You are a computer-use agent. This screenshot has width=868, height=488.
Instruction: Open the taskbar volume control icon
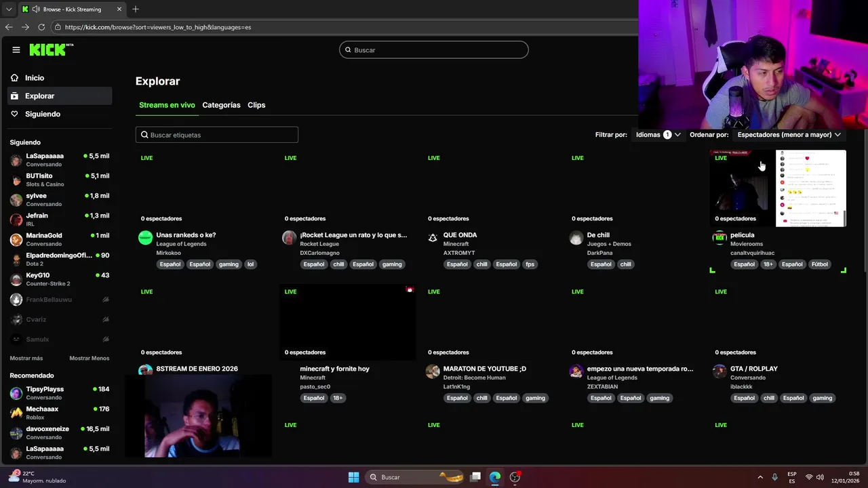coord(820,477)
